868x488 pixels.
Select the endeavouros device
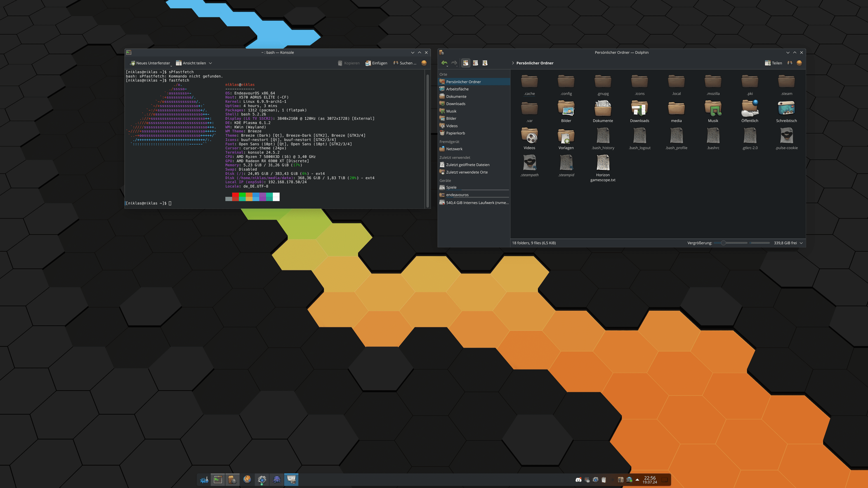click(x=474, y=195)
